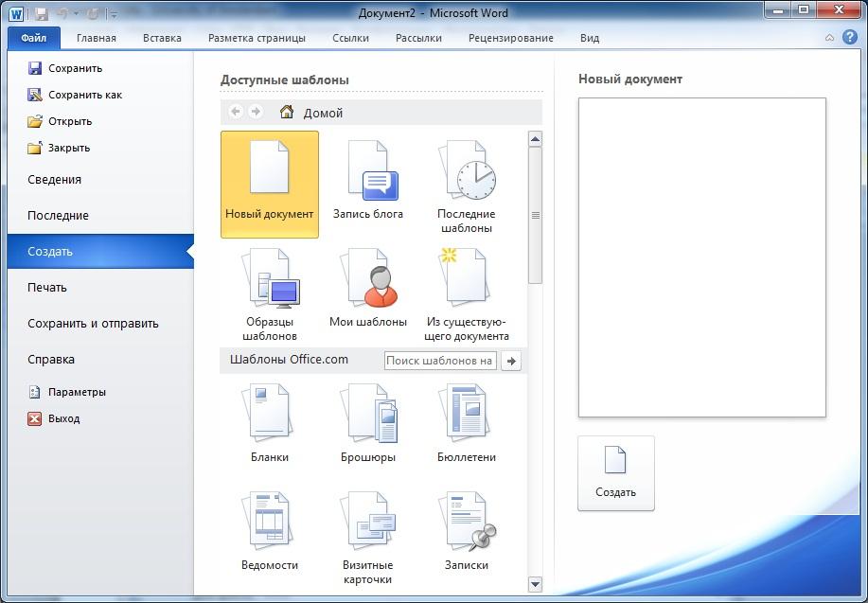
Task: Click the Шаблоны Office.com heading
Action: pyautogui.click(x=289, y=360)
